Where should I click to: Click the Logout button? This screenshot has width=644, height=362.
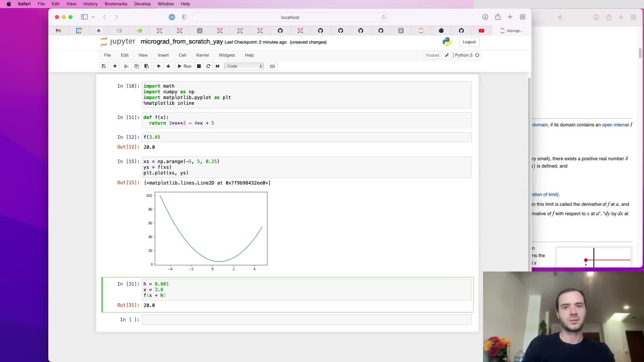[469, 42]
